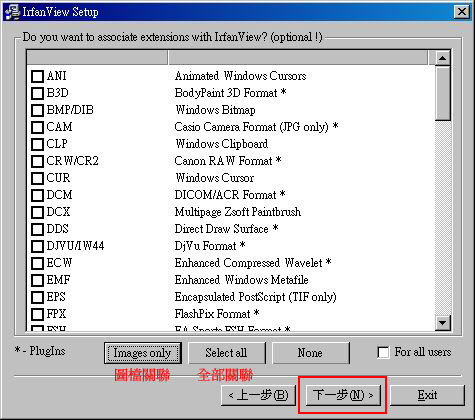
Task: Click the extension list scrollbar thumb
Action: (x=443, y=93)
